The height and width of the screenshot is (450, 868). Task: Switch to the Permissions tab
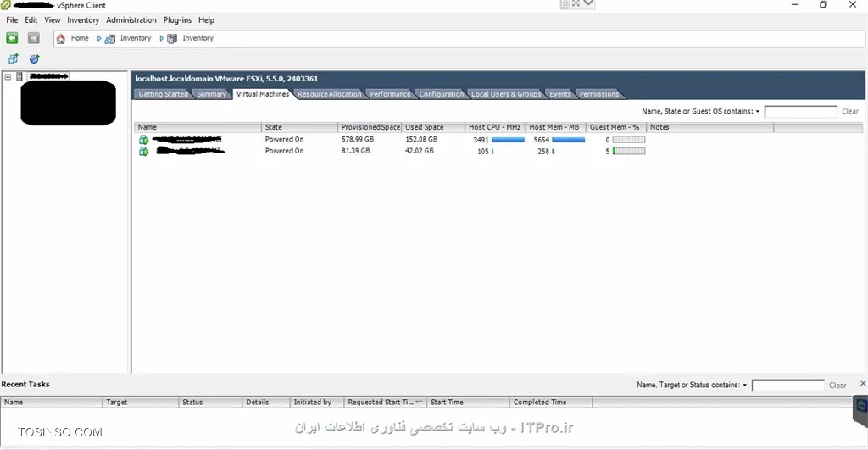[599, 94]
